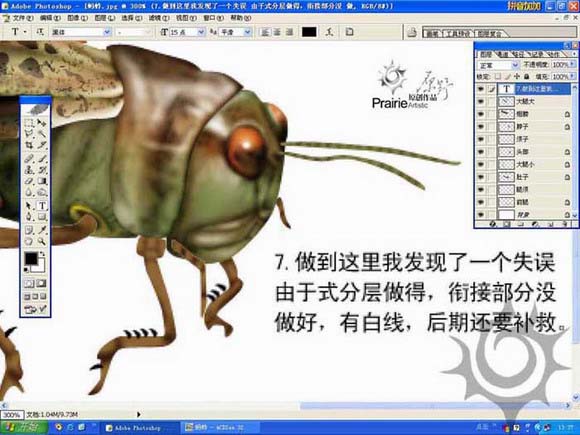Open the layer blend mode dropdown
The image size is (580, 435).
[x=498, y=65]
